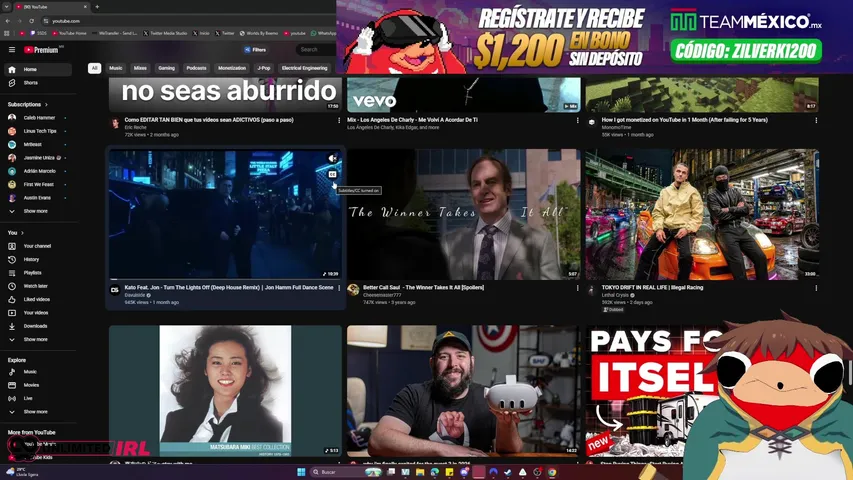Expand Show more under Subscriptions
The width and height of the screenshot is (853, 480).
coord(38,211)
